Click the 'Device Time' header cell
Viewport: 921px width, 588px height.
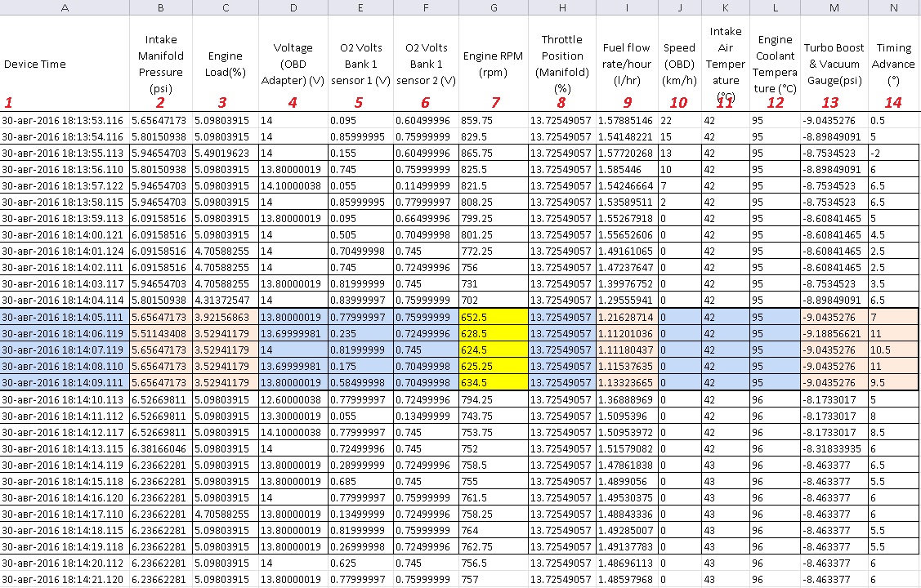coord(65,64)
